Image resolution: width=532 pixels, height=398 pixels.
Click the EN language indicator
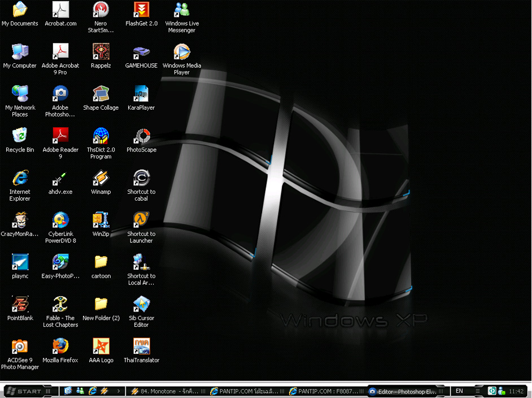(459, 391)
